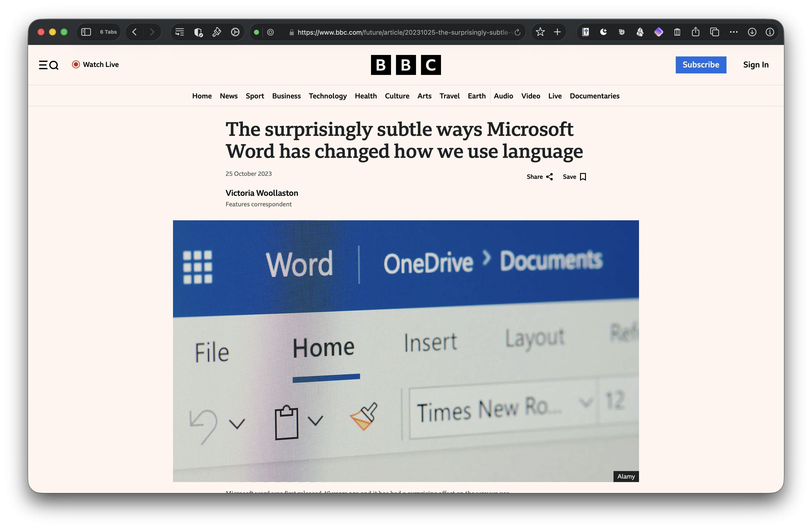The image size is (812, 530).
Task: Click the circular target icon in address bar
Action: (x=270, y=32)
